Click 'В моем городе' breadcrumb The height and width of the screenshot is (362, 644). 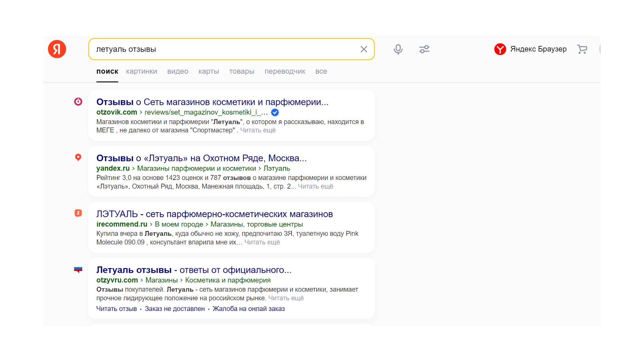pyautogui.click(x=179, y=224)
